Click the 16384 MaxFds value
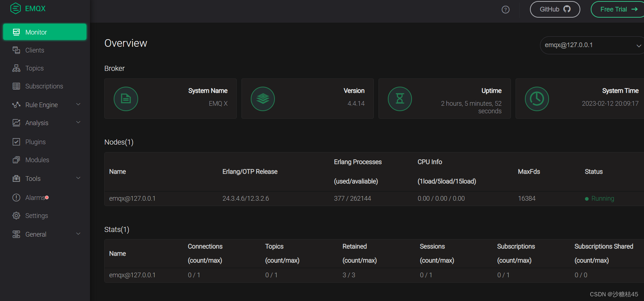 tap(527, 199)
